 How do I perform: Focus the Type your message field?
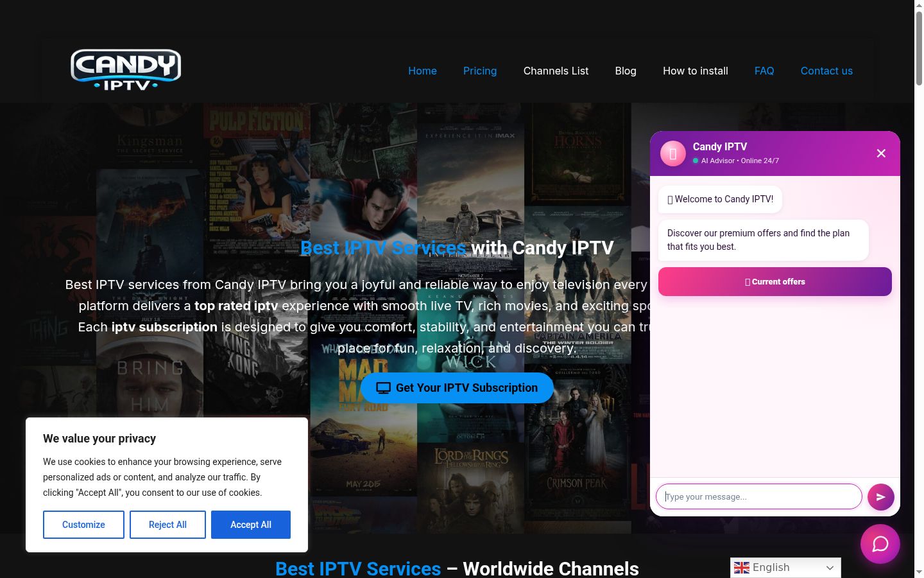[x=759, y=496]
